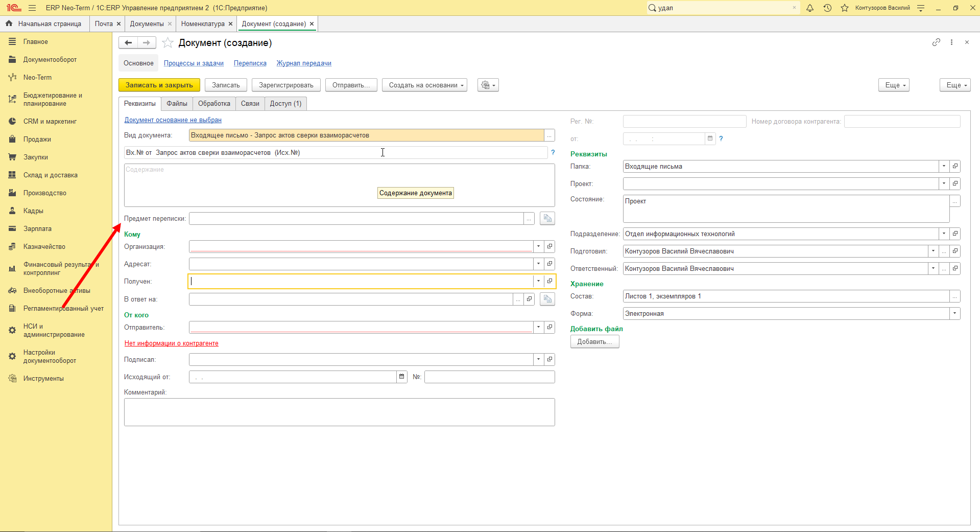Viewport: 980px width, 532px height.
Task: Open Склад и доставка sidebar section
Action: click(51, 175)
